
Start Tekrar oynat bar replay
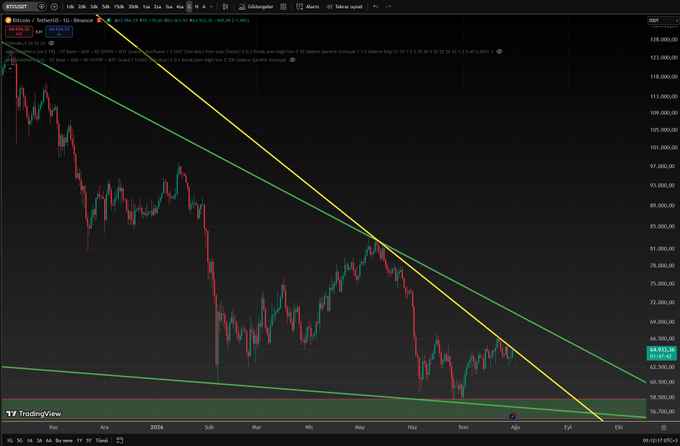[344, 7]
